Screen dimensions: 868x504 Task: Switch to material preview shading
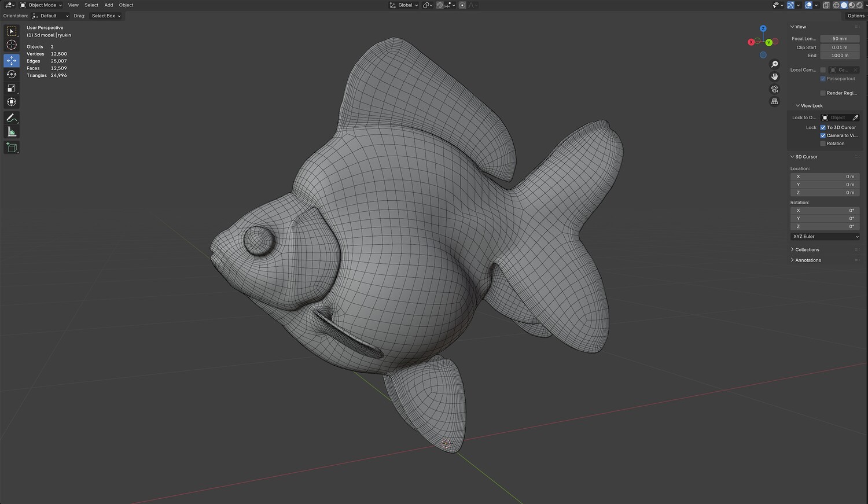tap(852, 5)
